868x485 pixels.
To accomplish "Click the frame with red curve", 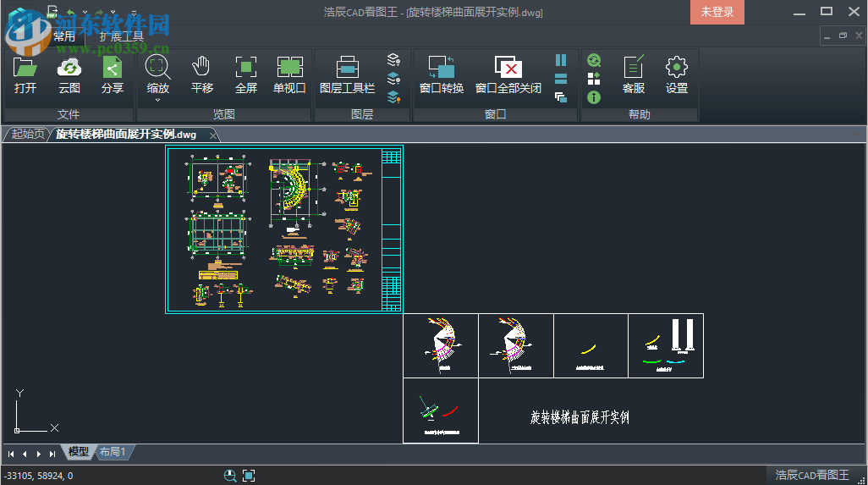I will pos(441,411).
